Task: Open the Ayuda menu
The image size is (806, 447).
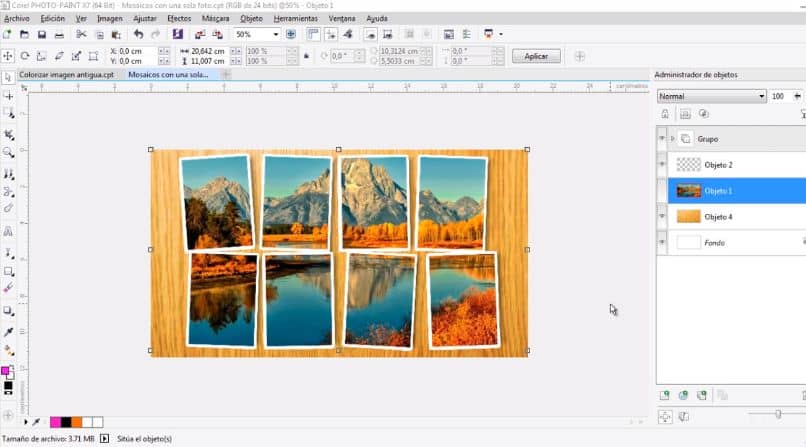Action: click(x=377, y=18)
